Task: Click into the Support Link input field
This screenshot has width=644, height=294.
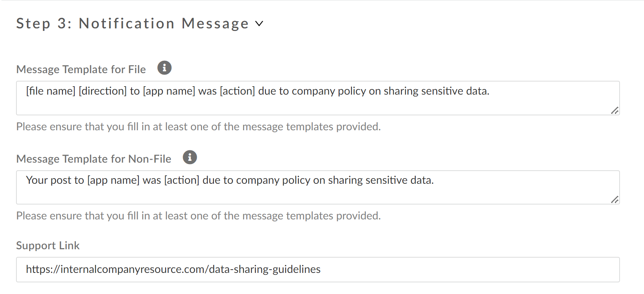Action: pyautogui.click(x=437, y=270)
